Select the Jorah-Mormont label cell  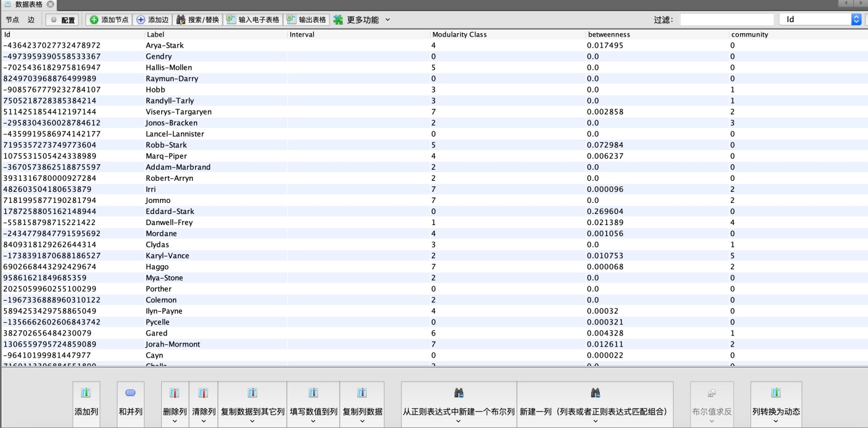pyautogui.click(x=173, y=344)
